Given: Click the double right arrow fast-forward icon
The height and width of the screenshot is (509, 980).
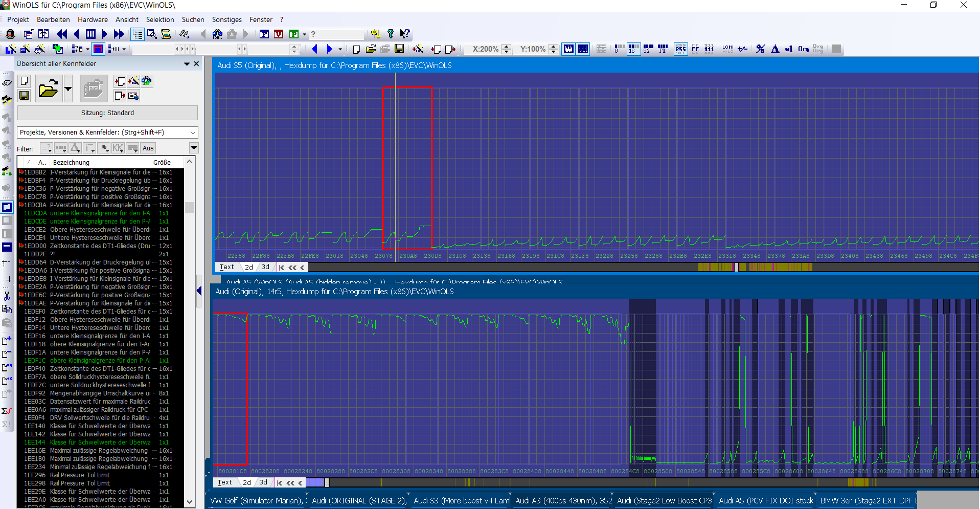Looking at the screenshot, I should tap(119, 34).
